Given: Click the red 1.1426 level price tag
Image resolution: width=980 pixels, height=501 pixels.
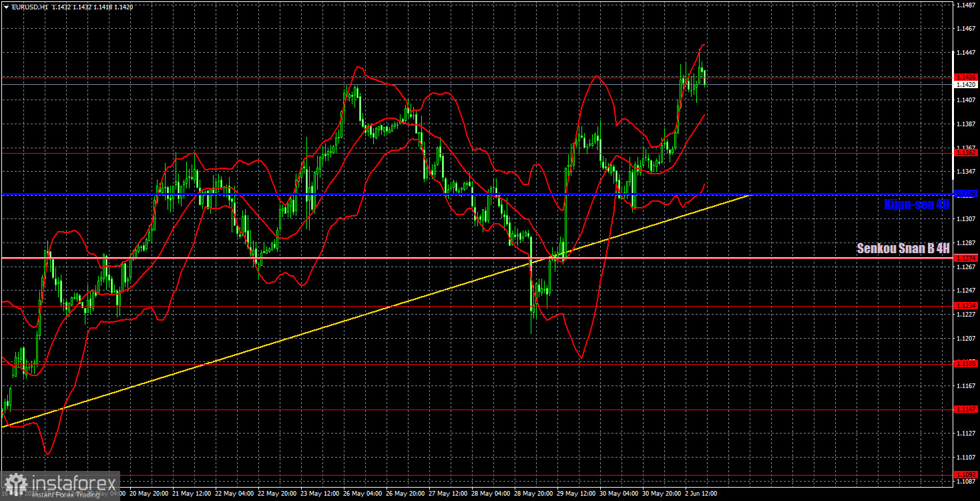Looking at the screenshot, I should 965,77.
